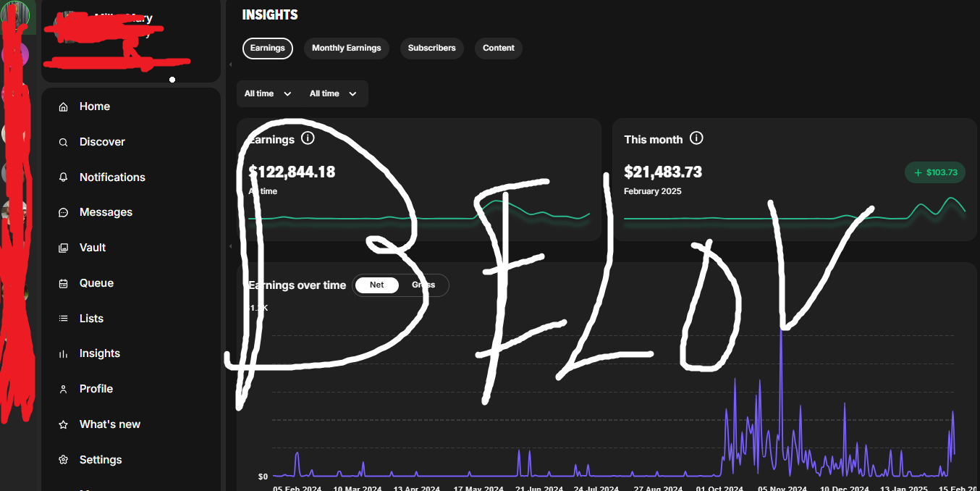Click the Insights bar chart icon
Screen dimensions: 980x491
pos(64,354)
